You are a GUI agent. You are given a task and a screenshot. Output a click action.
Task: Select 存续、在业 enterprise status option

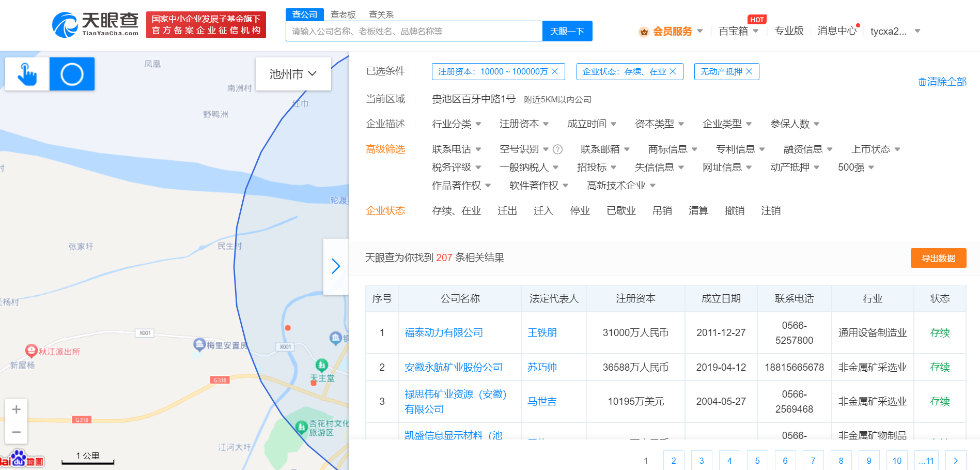(456, 211)
